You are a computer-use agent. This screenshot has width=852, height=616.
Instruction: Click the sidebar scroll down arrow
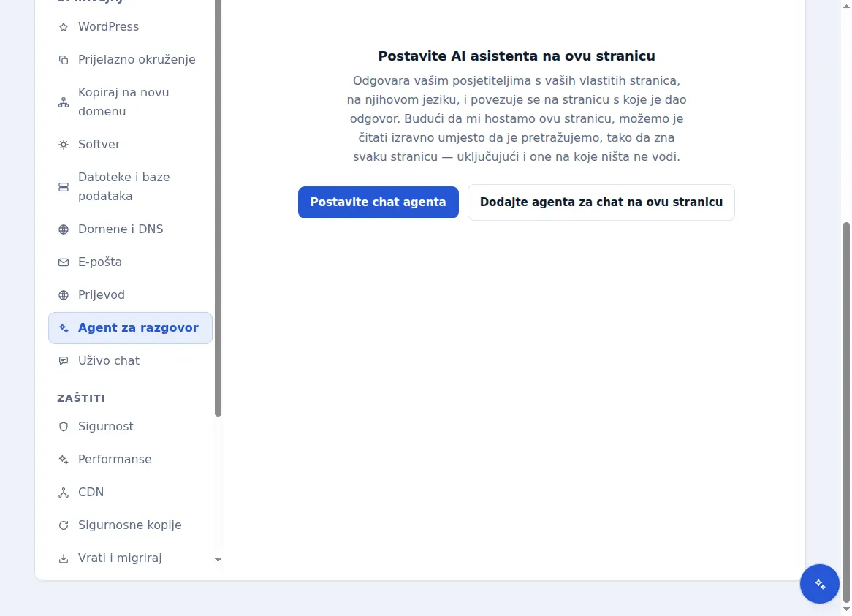tap(218, 560)
